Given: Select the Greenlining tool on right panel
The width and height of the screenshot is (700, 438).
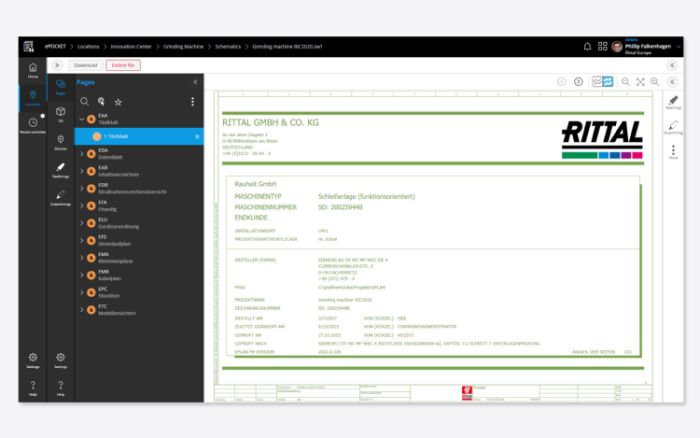Looking at the screenshot, I should (x=673, y=127).
